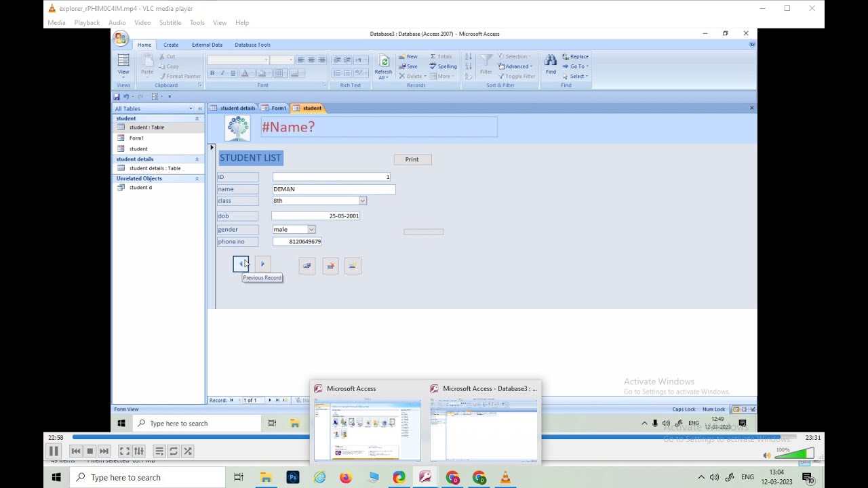This screenshot has height=488, width=868.
Task: Open VLC extended settings
Action: (139, 451)
